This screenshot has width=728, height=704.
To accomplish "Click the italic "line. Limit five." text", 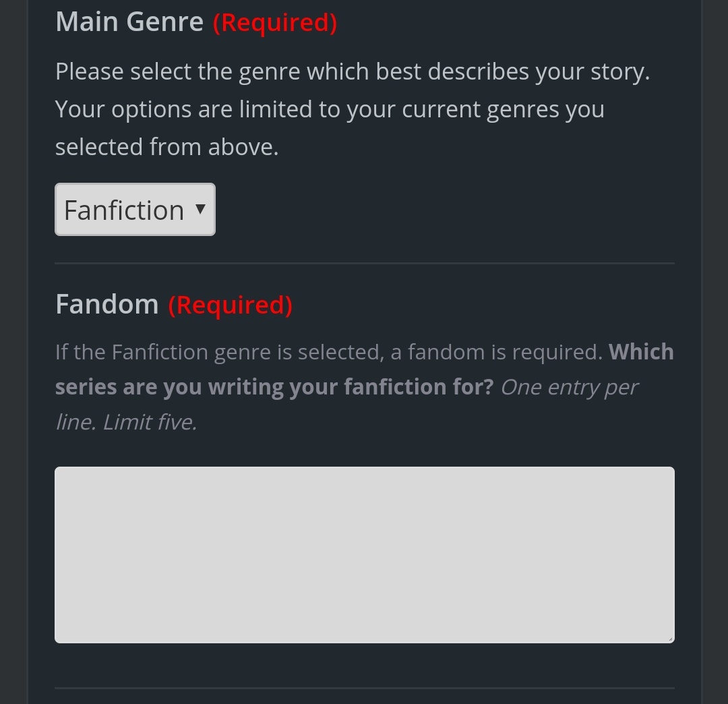I will point(126,422).
